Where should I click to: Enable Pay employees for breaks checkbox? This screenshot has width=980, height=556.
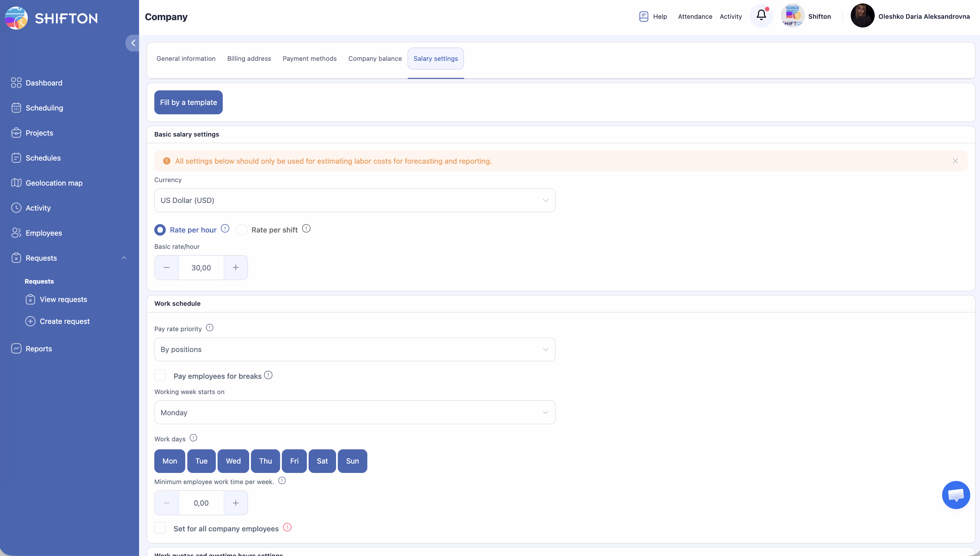click(160, 375)
